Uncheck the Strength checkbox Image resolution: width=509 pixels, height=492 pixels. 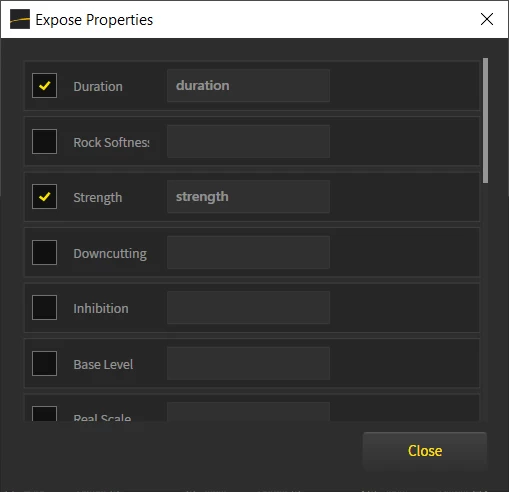[x=44, y=197]
